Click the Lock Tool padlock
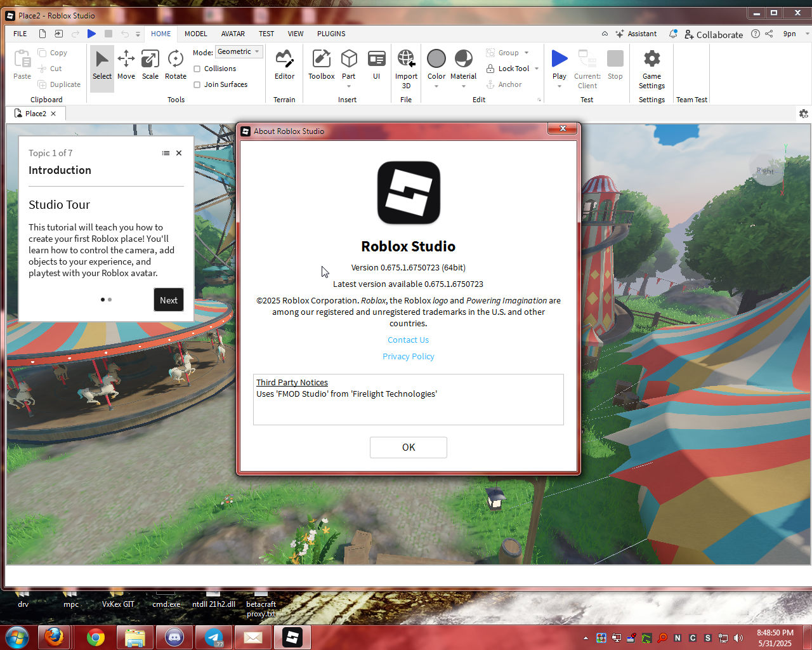Image resolution: width=812 pixels, height=650 pixels. (x=490, y=69)
